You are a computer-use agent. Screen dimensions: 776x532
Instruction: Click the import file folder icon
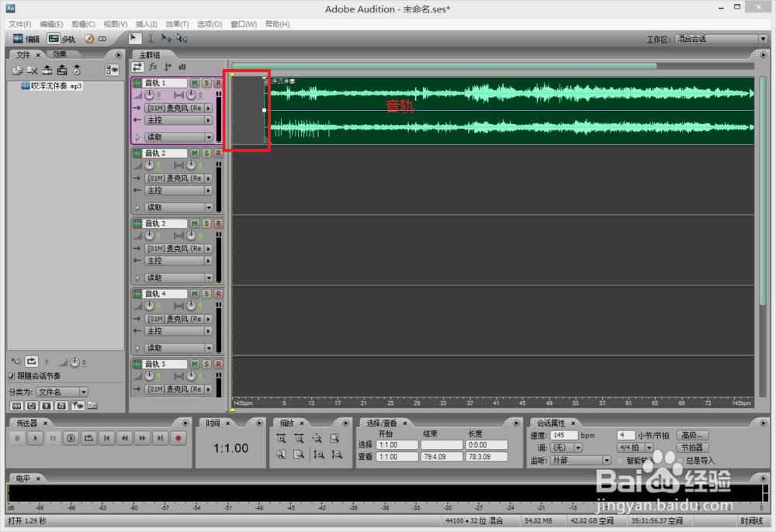[x=17, y=71]
